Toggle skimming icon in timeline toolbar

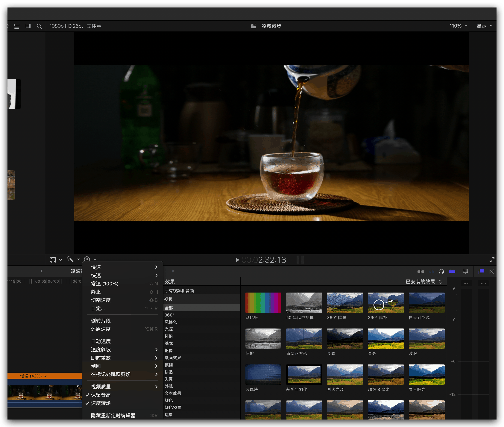click(x=421, y=271)
